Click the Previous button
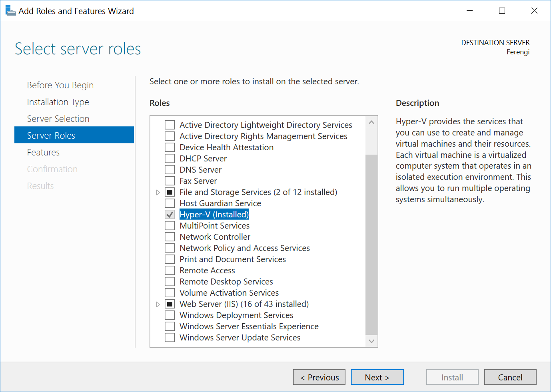This screenshot has height=392, width=551. (319, 377)
